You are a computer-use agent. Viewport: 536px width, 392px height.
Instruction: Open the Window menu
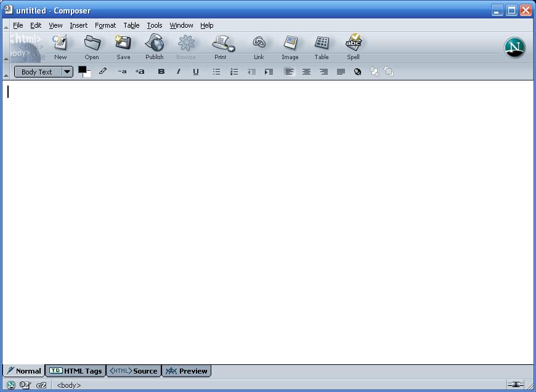182,25
